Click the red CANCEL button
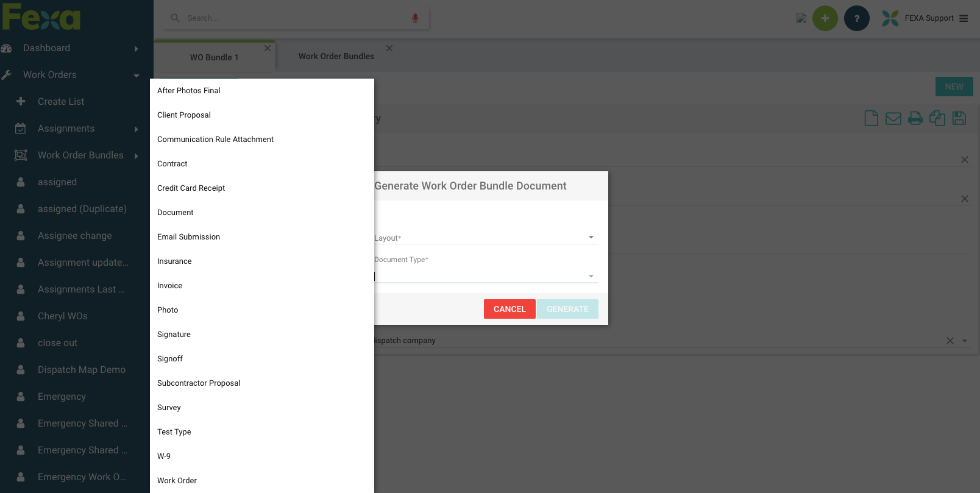This screenshot has height=493, width=980. pyautogui.click(x=510, y=309)
